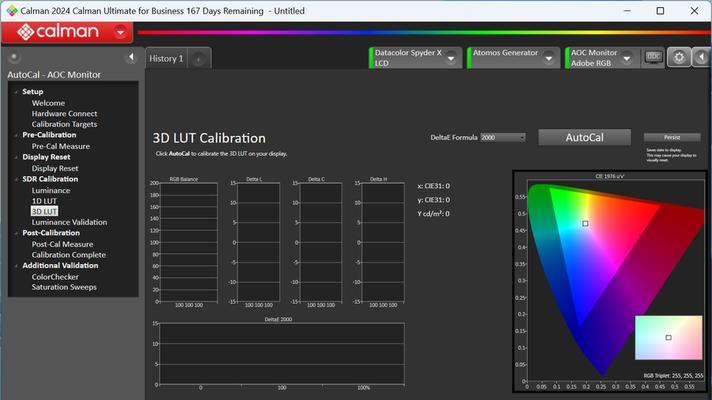Go to the Hardware Connect page
The image size is (712, 400).
click(x=64, y=114)
